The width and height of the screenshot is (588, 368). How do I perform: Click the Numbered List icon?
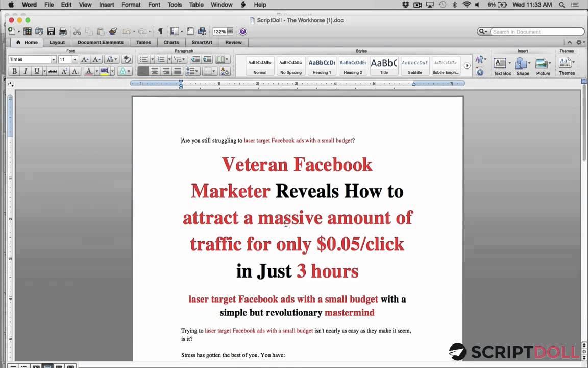(x=161, y=59)
